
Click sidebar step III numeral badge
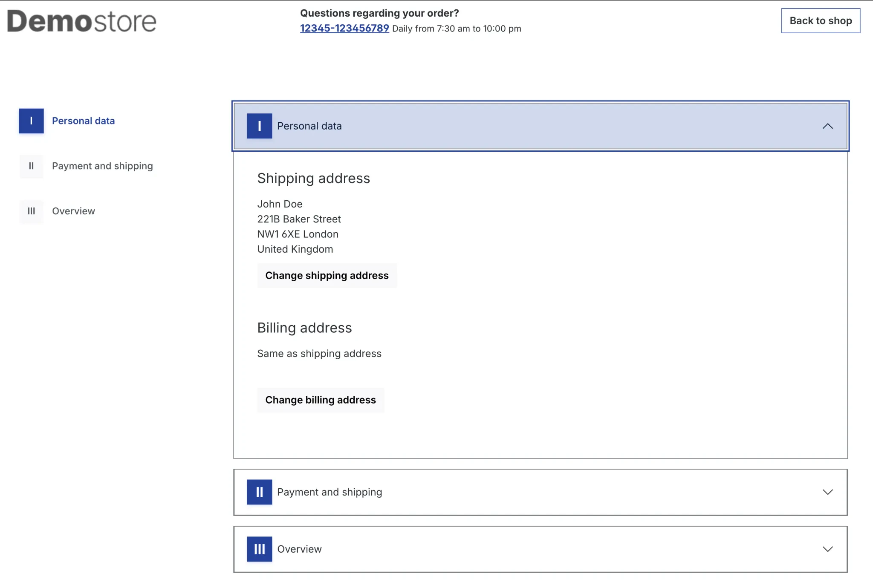coord(31,211)
